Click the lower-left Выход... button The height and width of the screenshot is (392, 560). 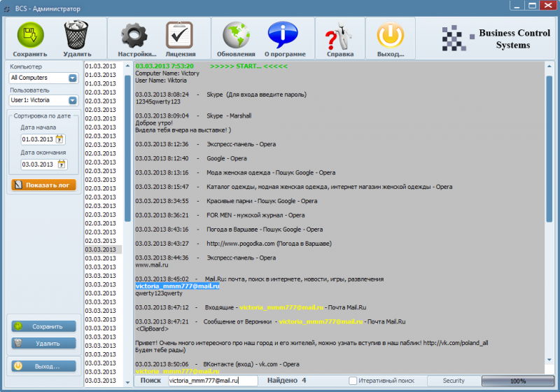coord(43,366)
